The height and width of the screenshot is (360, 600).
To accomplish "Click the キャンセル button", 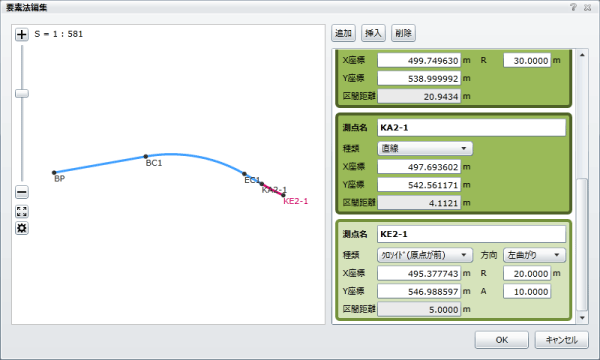I will [561, 340].
